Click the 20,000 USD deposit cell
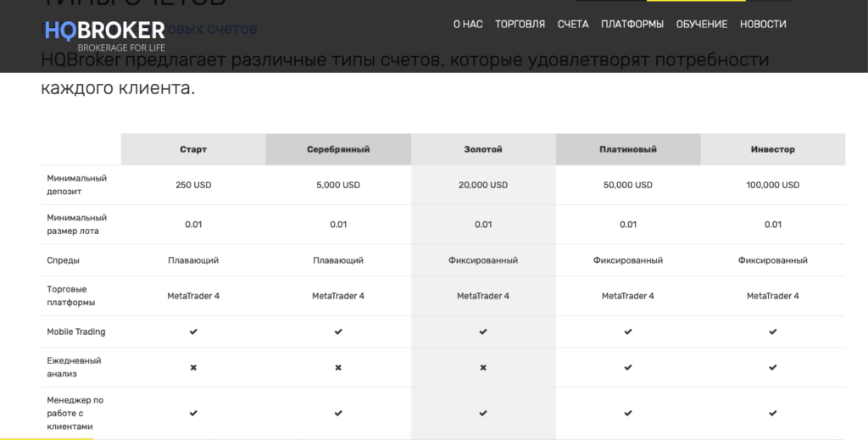 (x=483, y=185)
